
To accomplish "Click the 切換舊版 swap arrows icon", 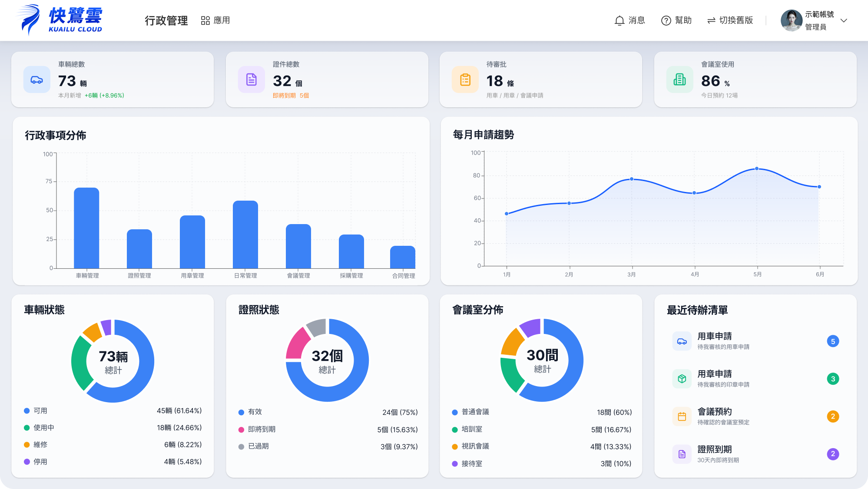I will tap(711, 20).
